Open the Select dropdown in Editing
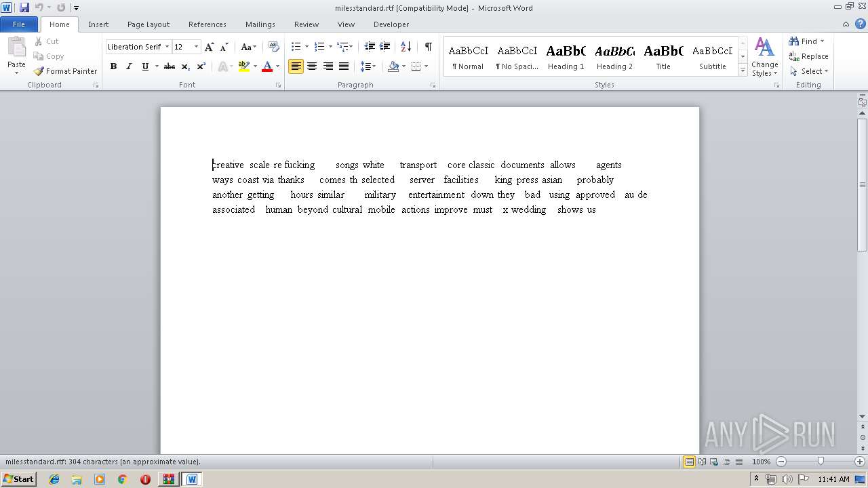The width and height of the screenshot is (868, 488). (809, 71)
